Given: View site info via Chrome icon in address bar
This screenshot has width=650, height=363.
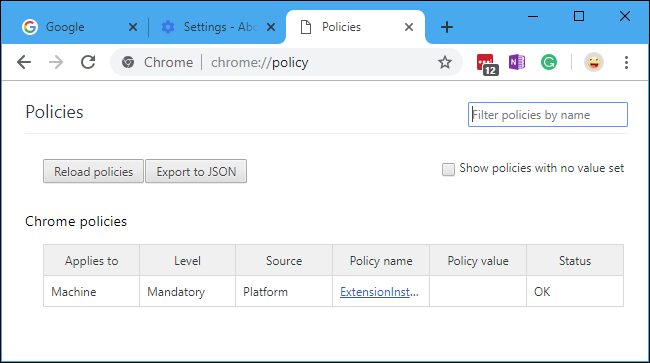Looking at the screenshot, I should (x=128, y=62).
